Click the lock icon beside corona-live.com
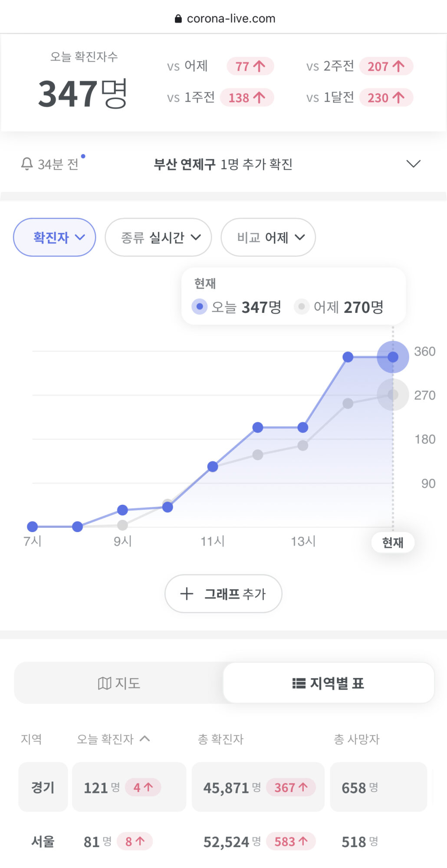The image size is (447, 868). click(178, 19)
